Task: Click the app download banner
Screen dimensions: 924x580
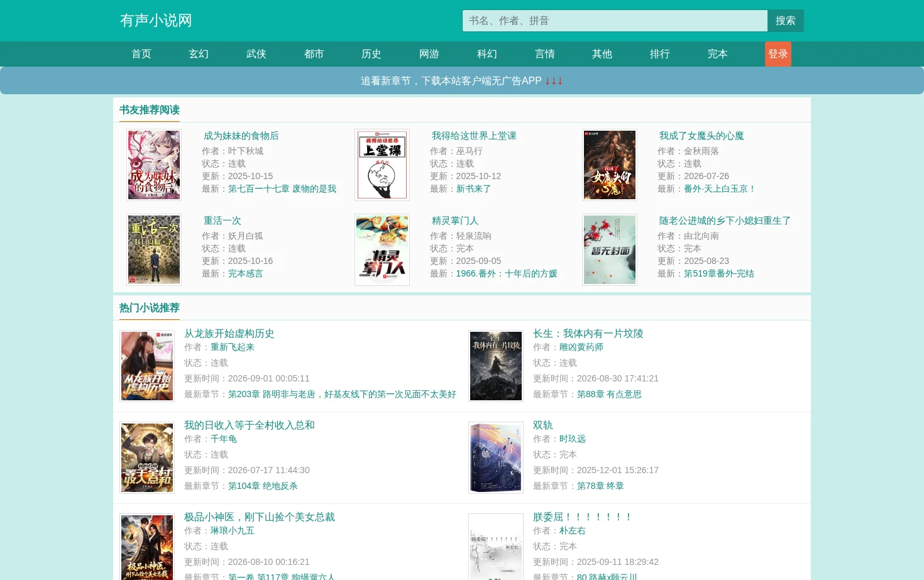Action: click(462, 81)
